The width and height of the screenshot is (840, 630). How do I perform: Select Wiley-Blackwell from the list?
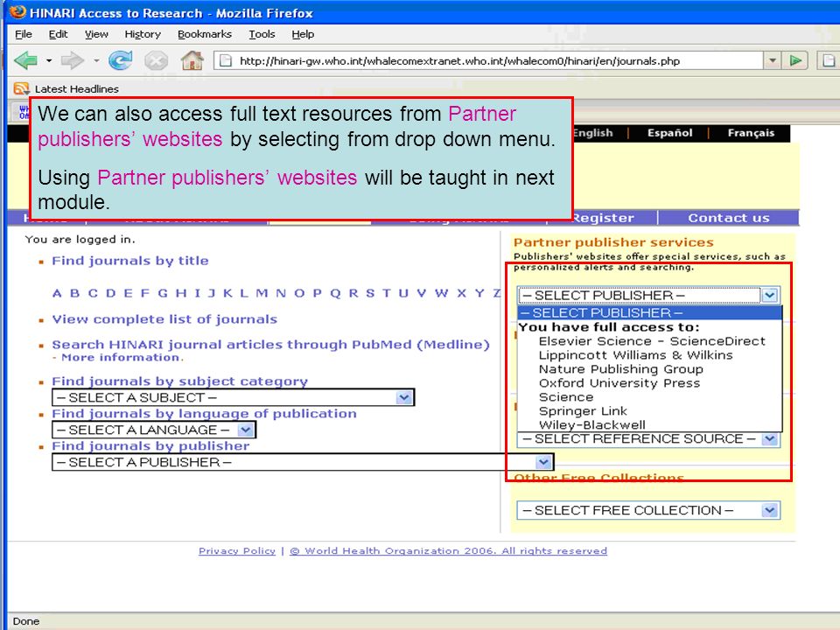click(x=592, y=425)
